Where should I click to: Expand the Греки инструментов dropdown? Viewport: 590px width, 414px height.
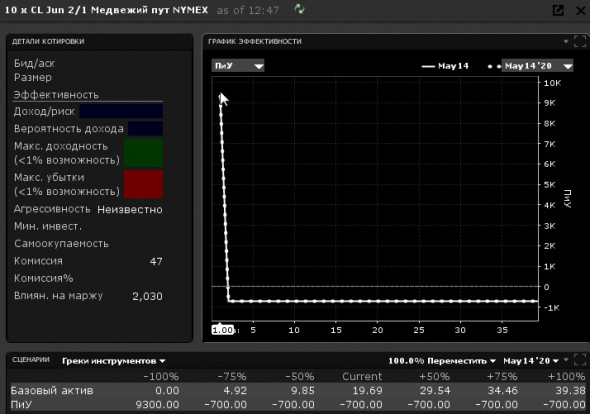tap(113, 361)
